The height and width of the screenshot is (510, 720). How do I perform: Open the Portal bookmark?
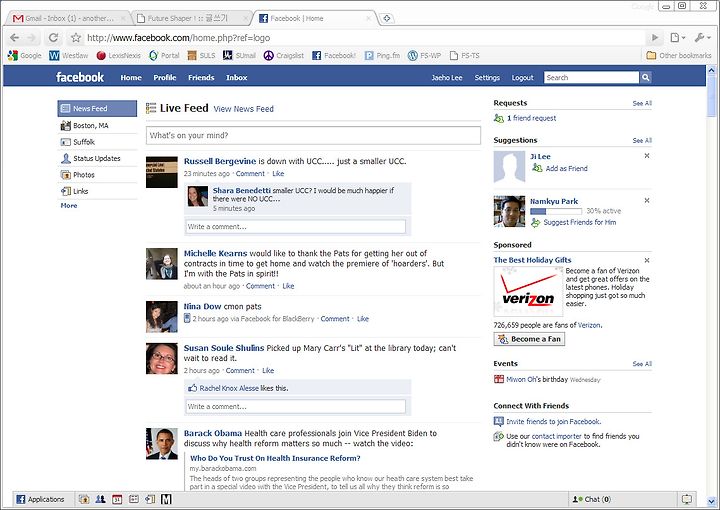pos(164,56)
